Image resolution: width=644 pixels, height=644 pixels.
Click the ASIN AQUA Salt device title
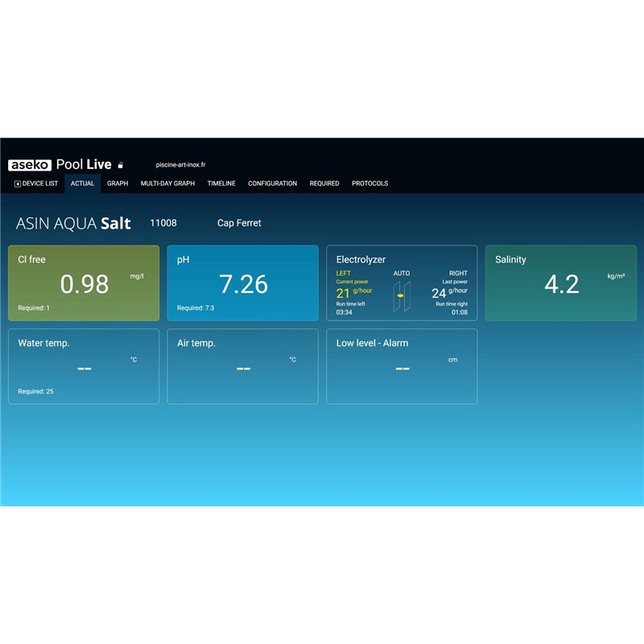click(73, 224)
